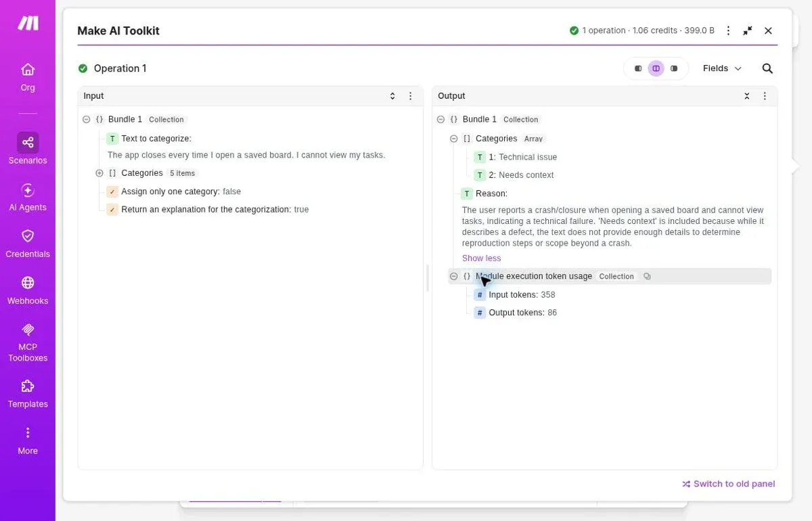Open the More sidebar menu
The image size is (812, 521).
tap(28, 440)
